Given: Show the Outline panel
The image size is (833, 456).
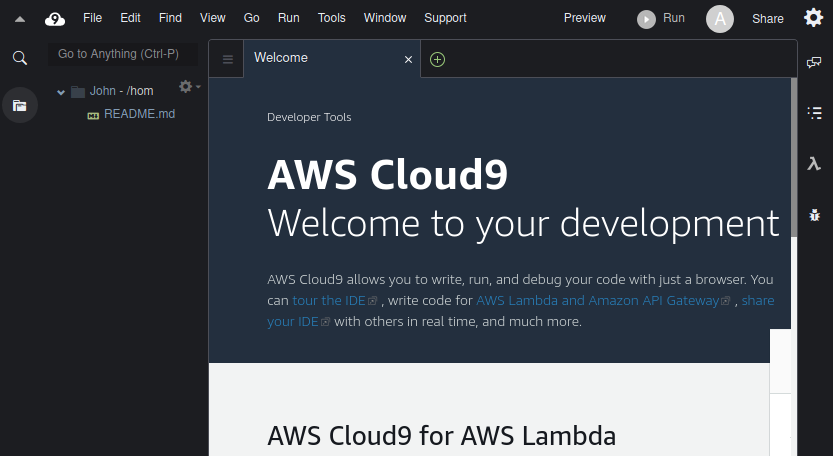Looking at the screenshot, I should pos(815,113).
